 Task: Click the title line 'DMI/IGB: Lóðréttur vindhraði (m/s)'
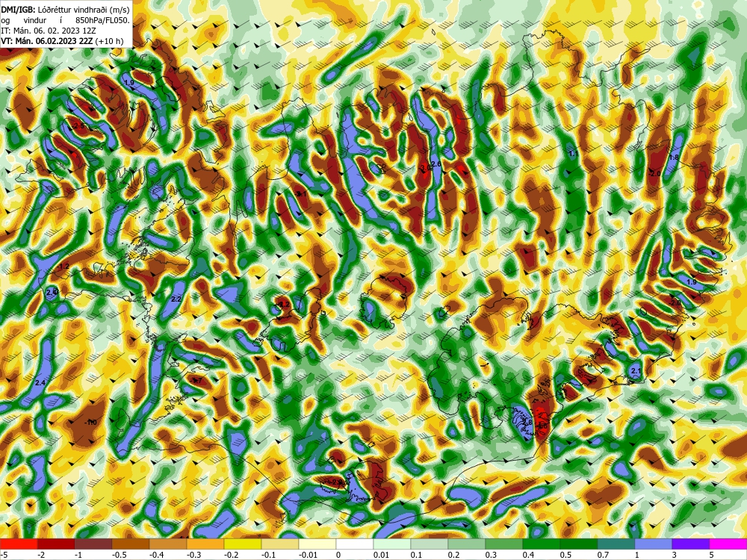tap(65, 10)
